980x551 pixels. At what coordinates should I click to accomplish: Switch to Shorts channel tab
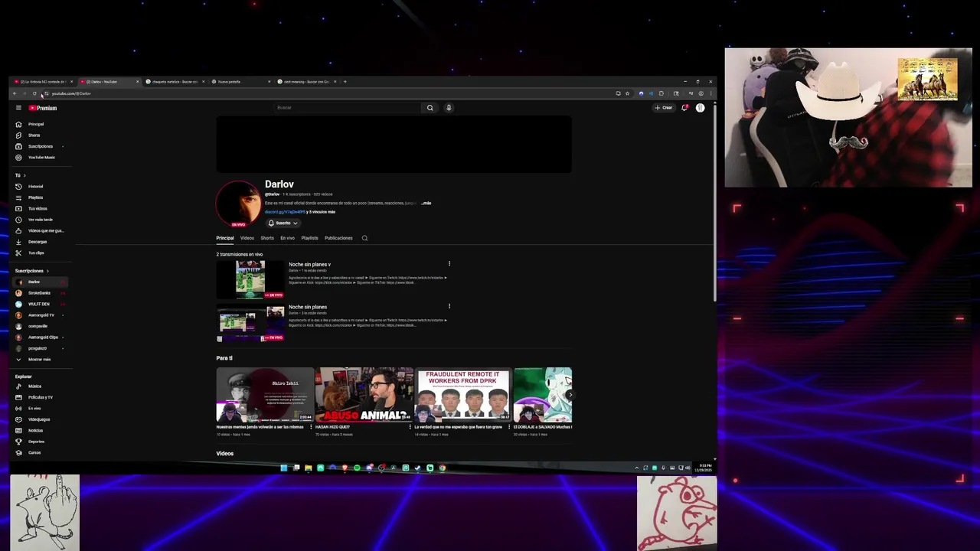coord(267,238)
